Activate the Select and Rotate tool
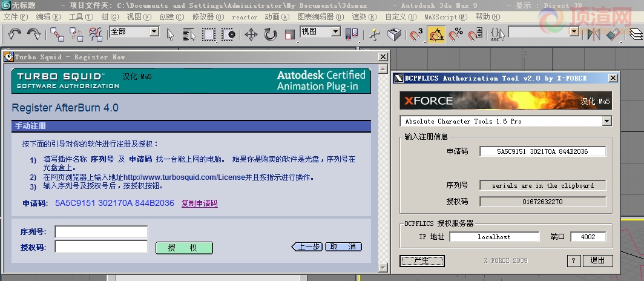The width and height of the screenshot is (644, 281). pos(270,34)
